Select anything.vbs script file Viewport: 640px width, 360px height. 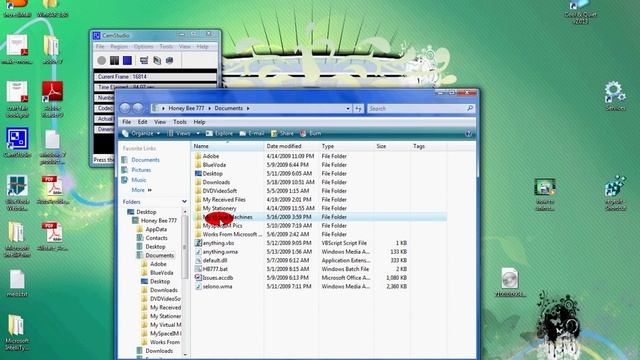[218, 243]
